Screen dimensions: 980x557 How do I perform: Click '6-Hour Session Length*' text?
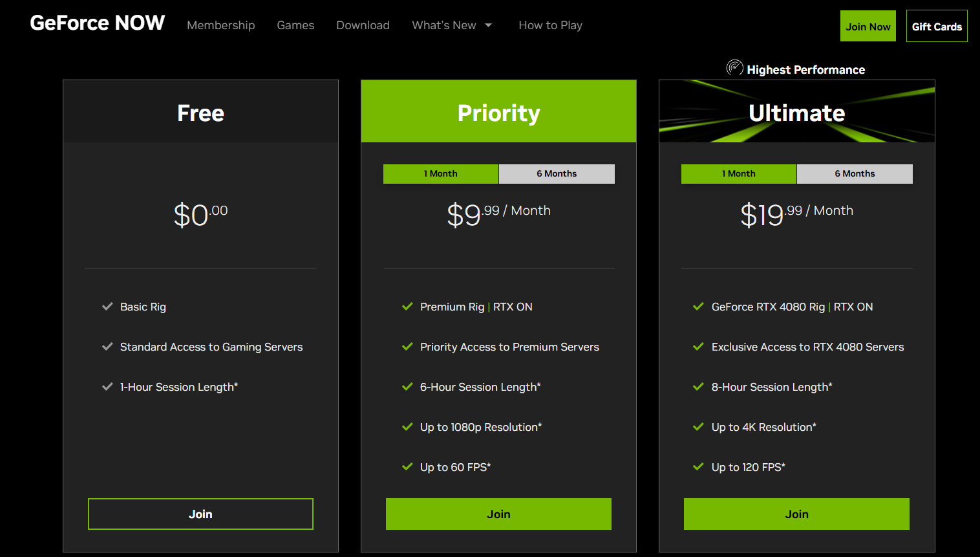[480, 387]
